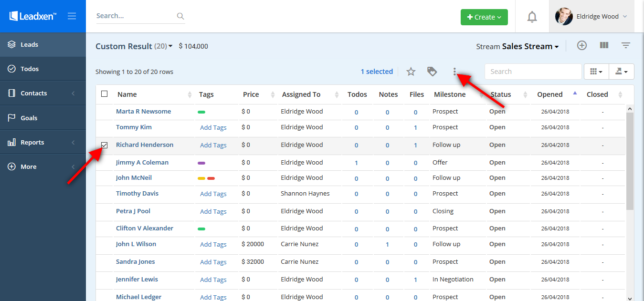Viewport: 644px width, 301px height.
Task: Switch to column board view icon
Action: (604, 45)
